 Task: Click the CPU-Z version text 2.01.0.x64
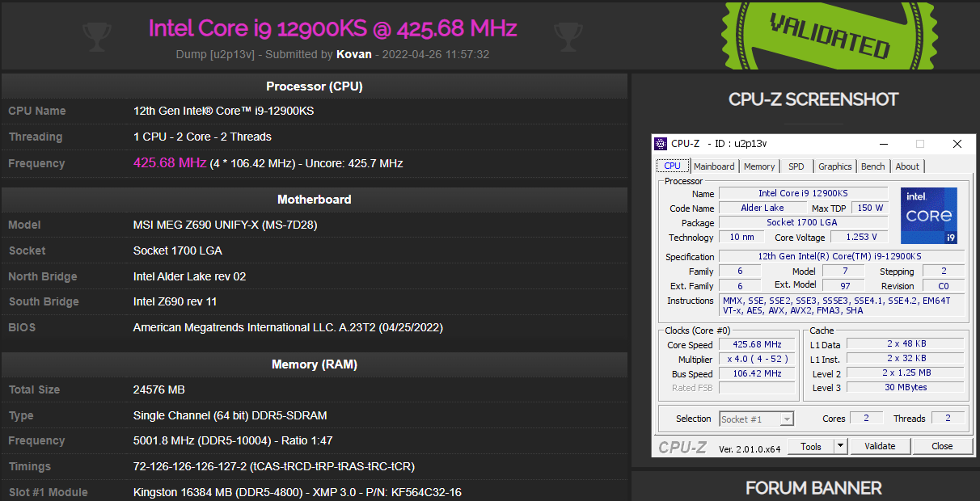click(750, 448)
